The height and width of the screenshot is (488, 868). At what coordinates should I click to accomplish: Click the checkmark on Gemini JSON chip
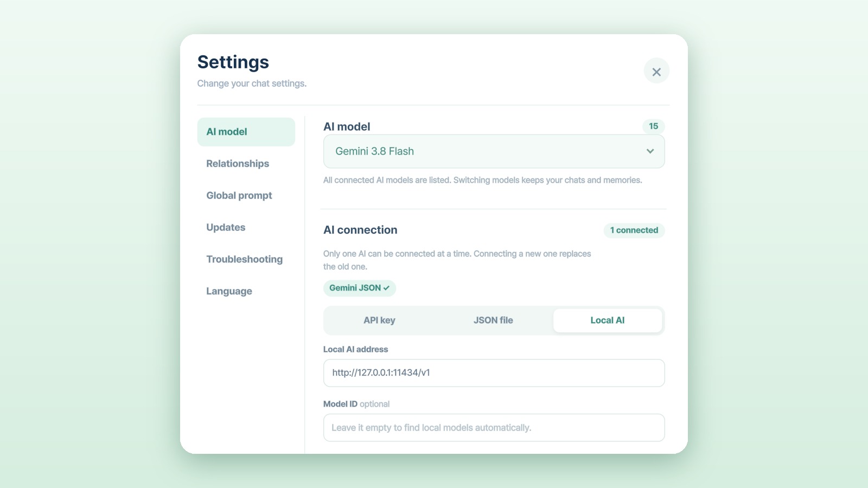point(386,288)
